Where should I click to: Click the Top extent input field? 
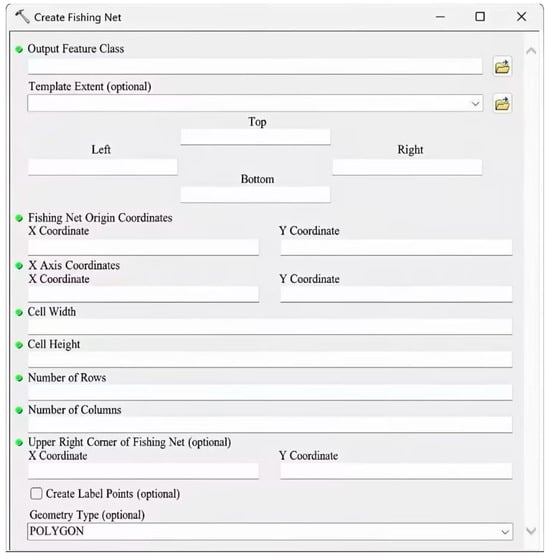255,137
